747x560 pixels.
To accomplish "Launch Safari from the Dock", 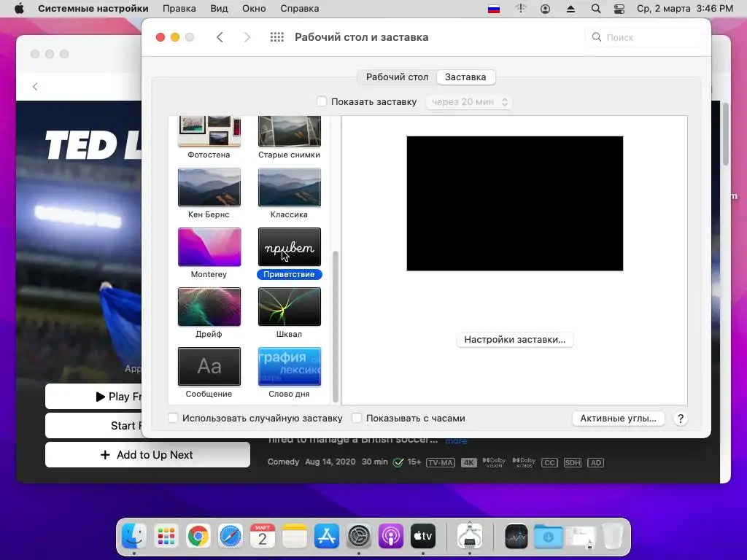I will (x=230, y=537).
